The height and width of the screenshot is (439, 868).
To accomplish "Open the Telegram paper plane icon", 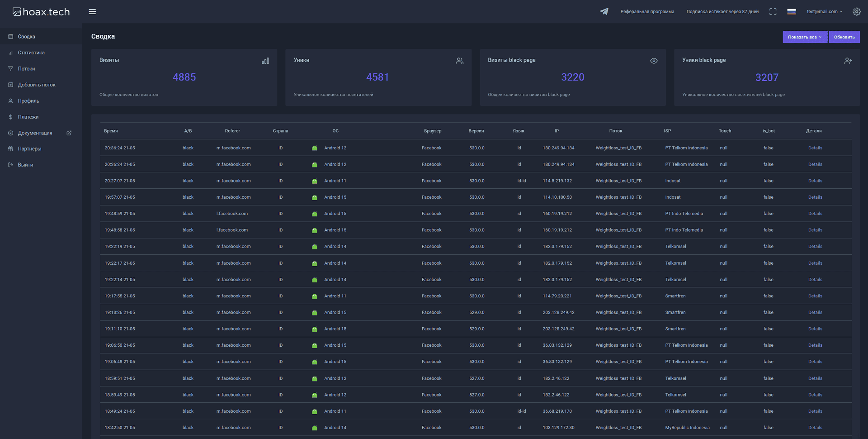I will point(604,12).
